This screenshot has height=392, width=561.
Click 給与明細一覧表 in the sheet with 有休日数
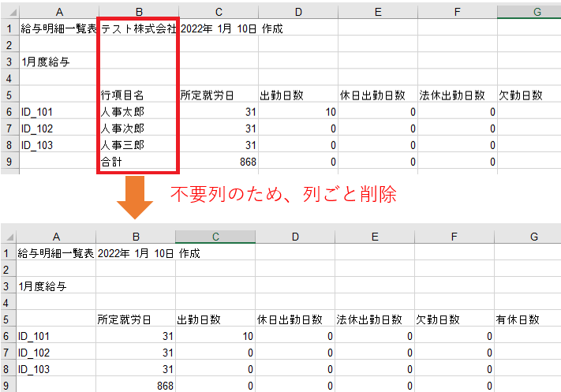tap(56, 253)
